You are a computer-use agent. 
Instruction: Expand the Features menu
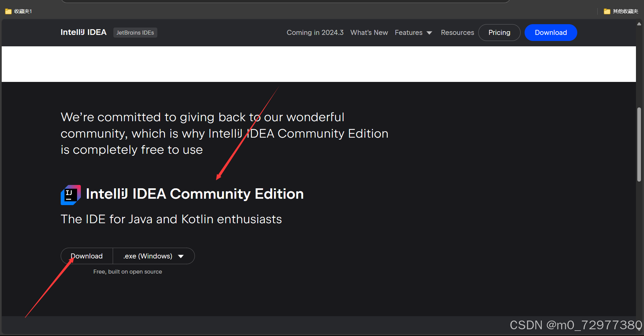[x=413, y=33]
